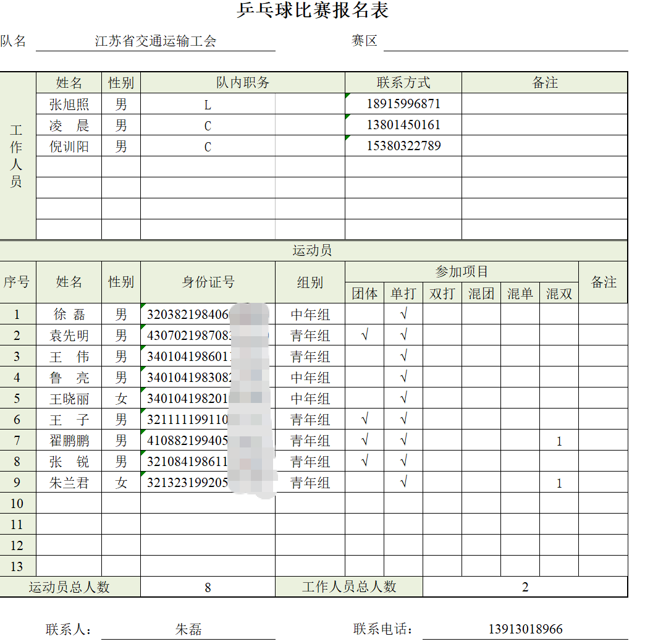
Task: Select 中年组 cell in 徐磊 row
Action: pyautogui.click(x=310, y=315)
